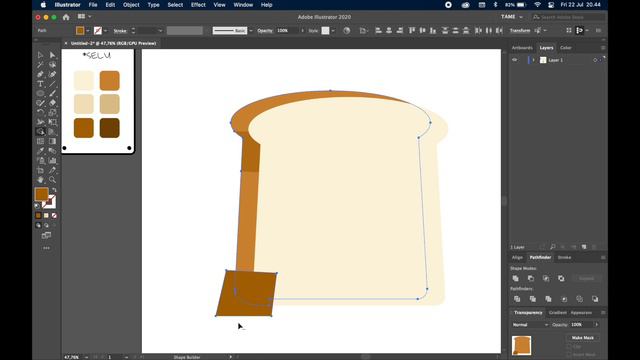The width and height of the screenshot is (640, 360).
Task: Select the Selection tool arrow
Action: point(40,55)
